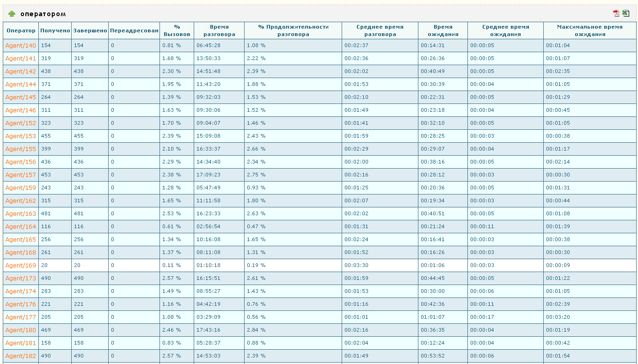
Task: Click wait time value 00:22:31
Action: click(x=432, y=97)
